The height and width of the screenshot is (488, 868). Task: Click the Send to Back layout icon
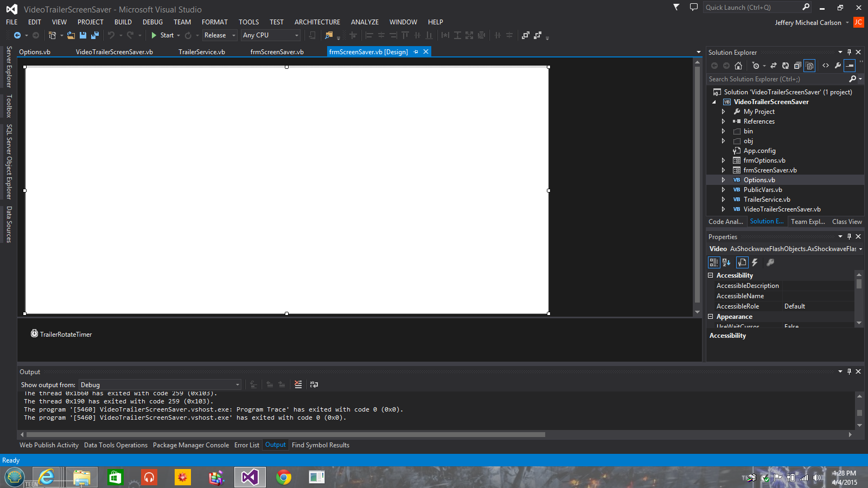tap(538, 35)
